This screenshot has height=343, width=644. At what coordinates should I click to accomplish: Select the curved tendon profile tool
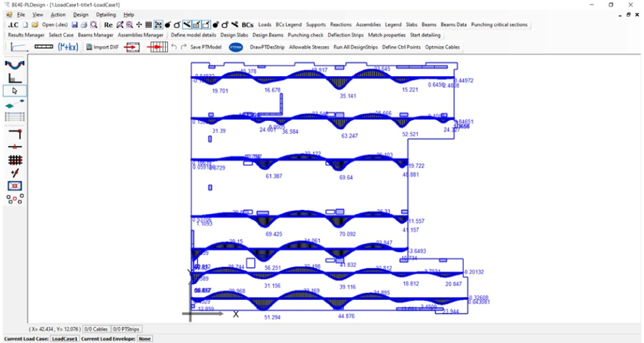tap(15, 64)
